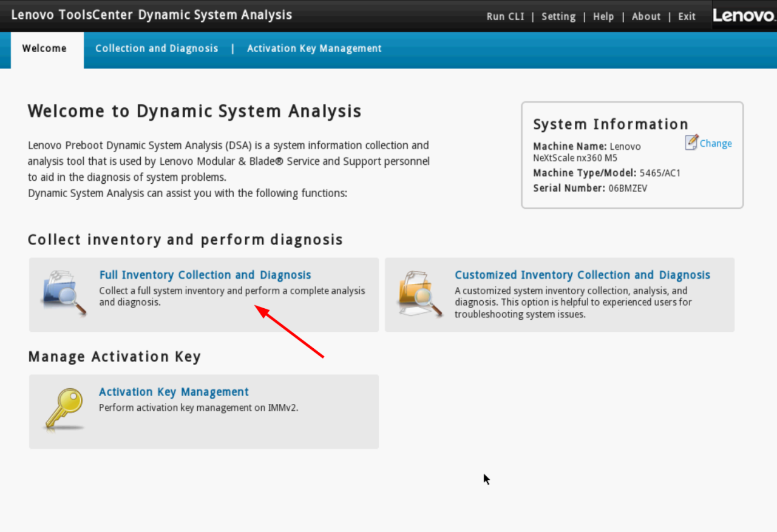Click the text Perform activation key management on IMMv2
The image size is (777, 532).
pyautogui.click(x=198, y=408)
